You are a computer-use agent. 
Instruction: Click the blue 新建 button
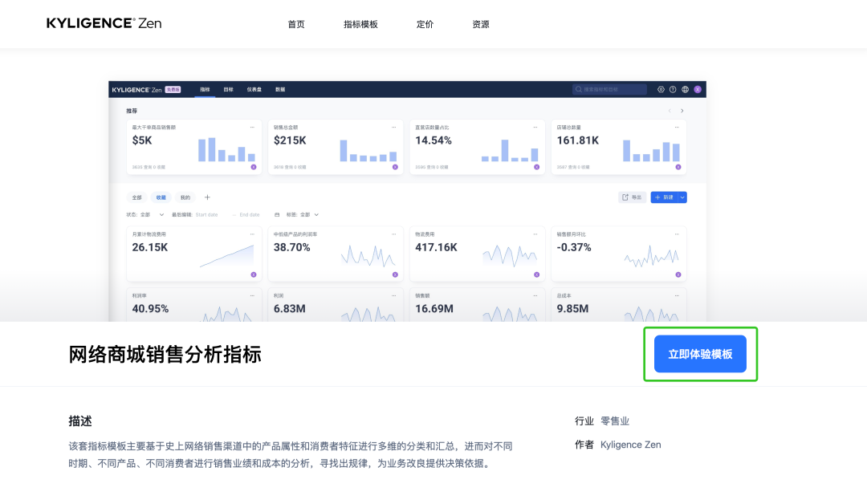click(x=664, y=197)
